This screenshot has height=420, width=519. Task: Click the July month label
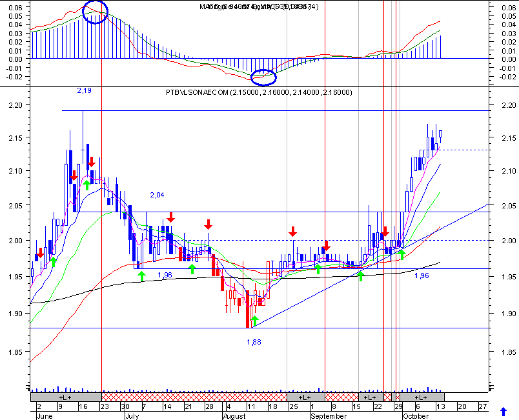132,416
